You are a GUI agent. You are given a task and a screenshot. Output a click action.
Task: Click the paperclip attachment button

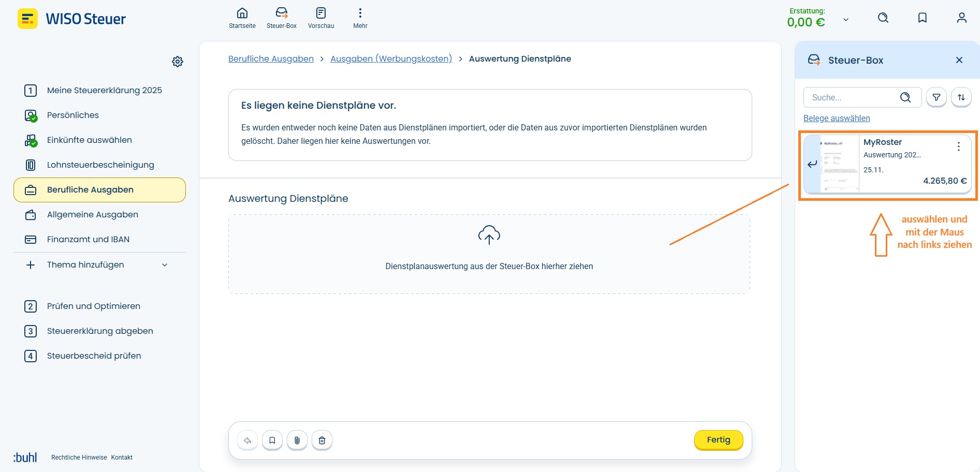pyautogui.click(x=297, y=440)
